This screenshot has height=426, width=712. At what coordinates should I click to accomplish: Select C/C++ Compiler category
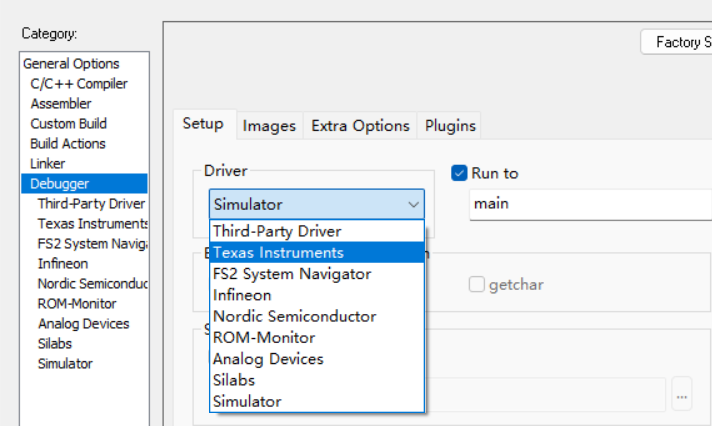(x=79, y=84)
